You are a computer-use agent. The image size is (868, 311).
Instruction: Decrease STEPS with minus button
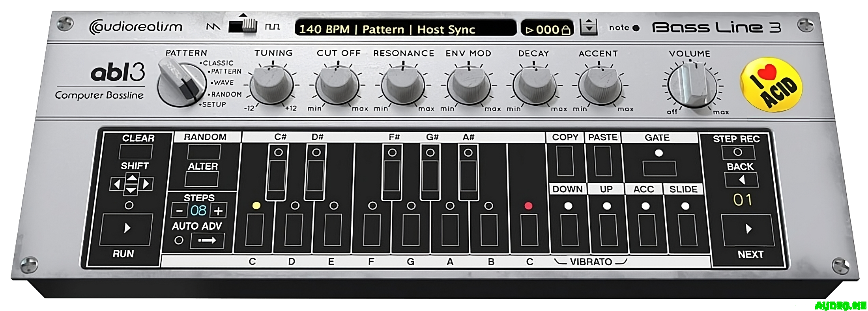tap(179, 211)
